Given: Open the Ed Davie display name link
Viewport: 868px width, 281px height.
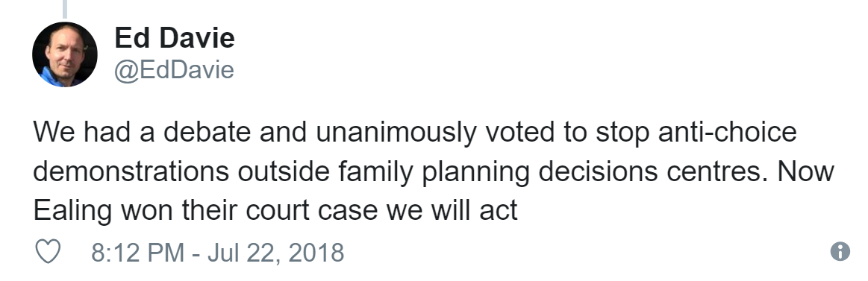Looking at the screenshot, I should (x=175, y=38).
